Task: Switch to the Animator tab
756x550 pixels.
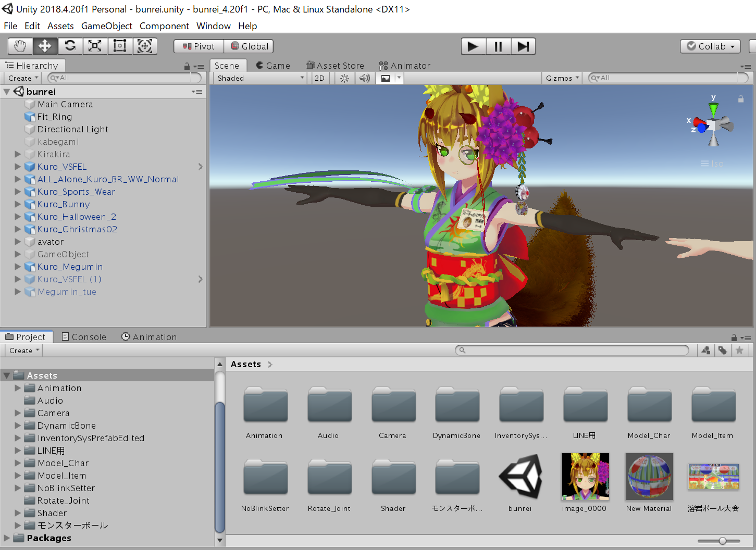Action: coord(404,66)
